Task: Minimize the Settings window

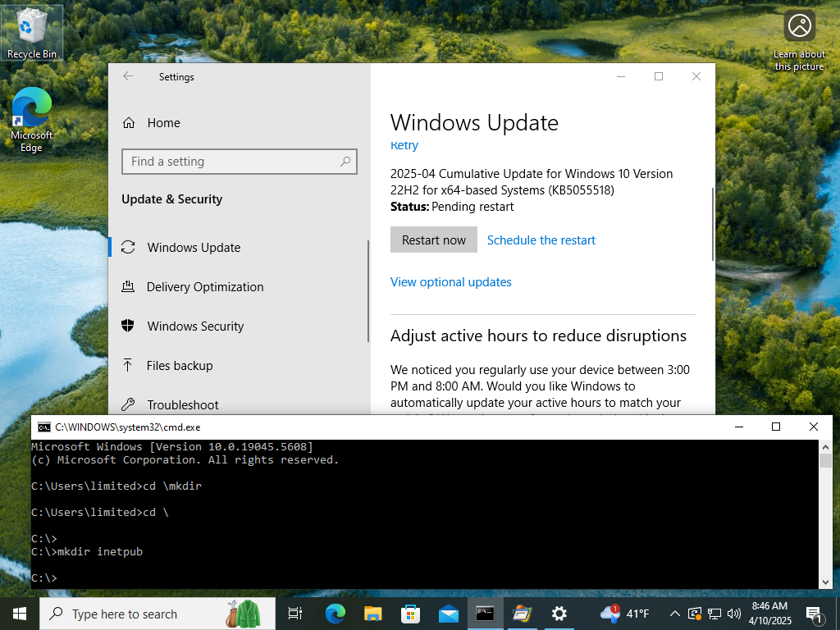Action: pos(621,76)
